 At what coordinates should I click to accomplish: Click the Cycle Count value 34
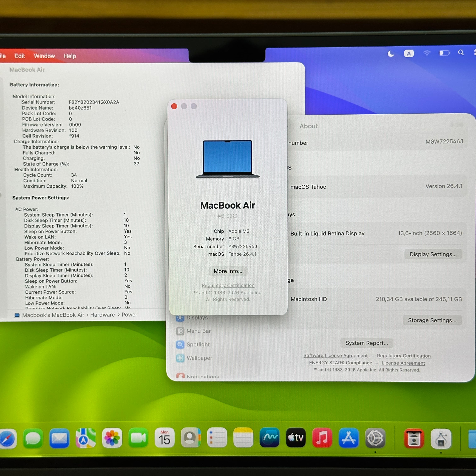[x=74, y=175]
